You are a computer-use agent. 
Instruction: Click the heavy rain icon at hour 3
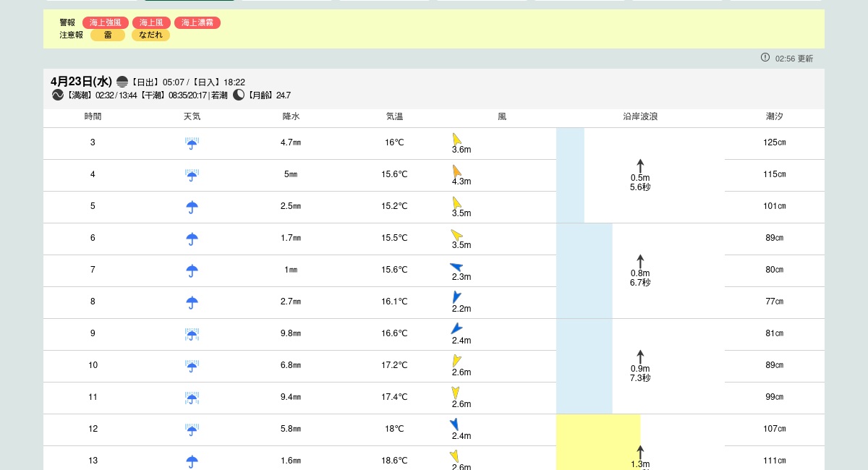pyautogui.click(x=192, y=143)
